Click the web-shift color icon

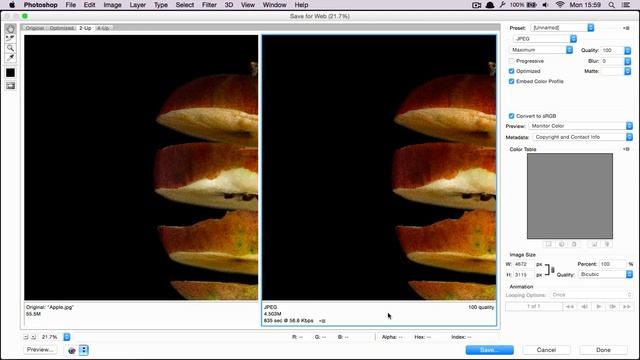coord(561,244)
